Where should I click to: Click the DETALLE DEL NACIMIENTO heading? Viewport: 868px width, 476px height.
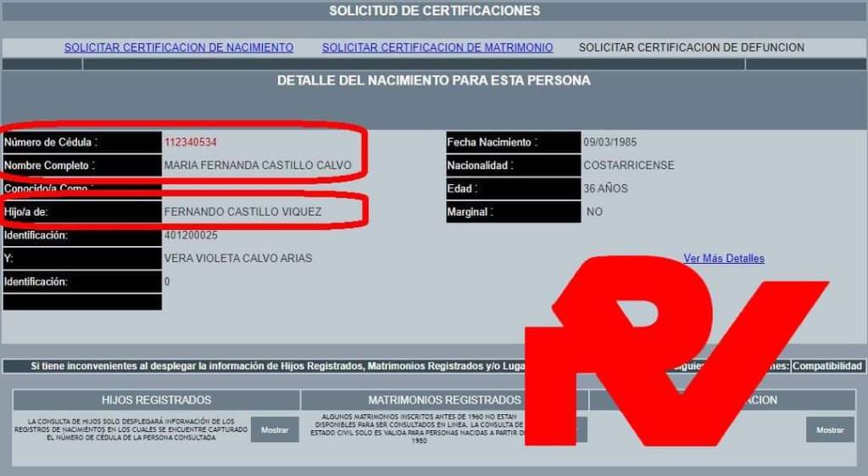click(434, 81)
